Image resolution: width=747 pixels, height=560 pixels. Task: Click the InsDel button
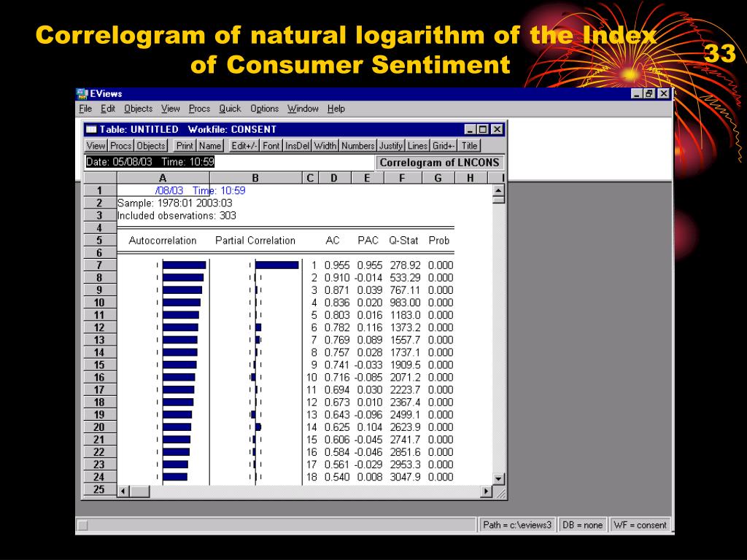click(298, 146)
